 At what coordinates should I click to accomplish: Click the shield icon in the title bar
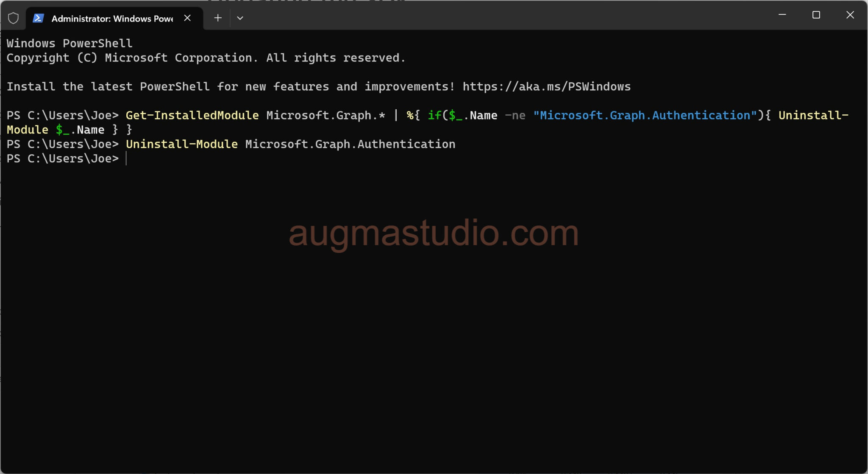[x=14, y=18]
